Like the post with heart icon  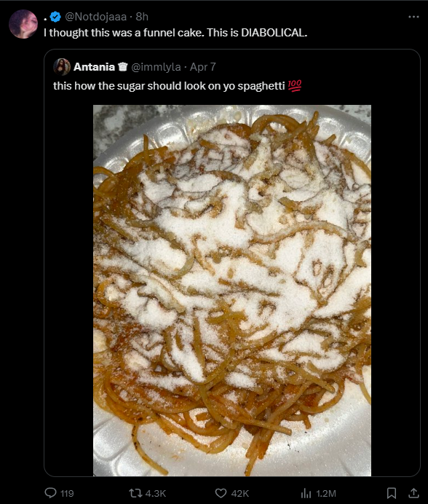[221, 493]
